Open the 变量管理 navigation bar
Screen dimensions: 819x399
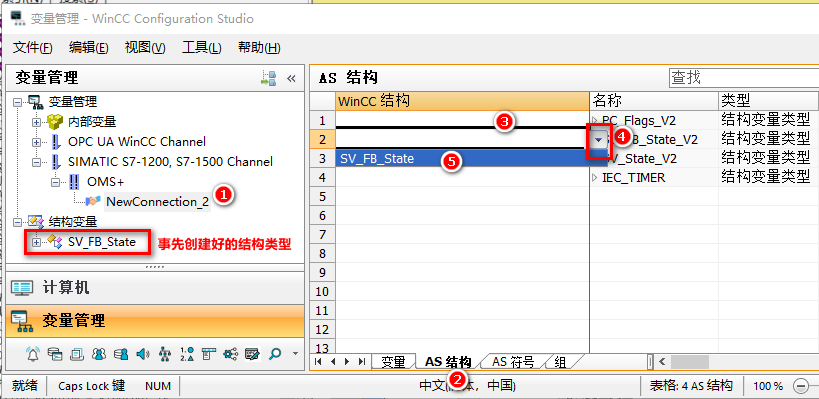[154, 320]
